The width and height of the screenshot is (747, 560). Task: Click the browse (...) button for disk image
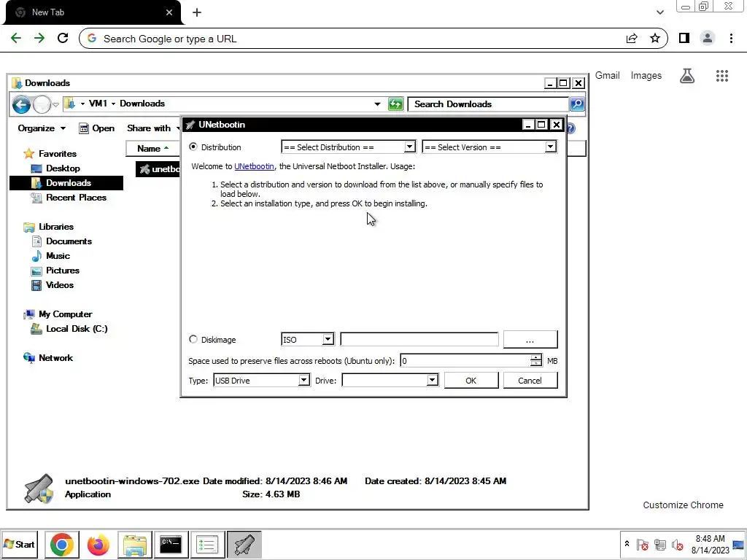pos(530,340)
